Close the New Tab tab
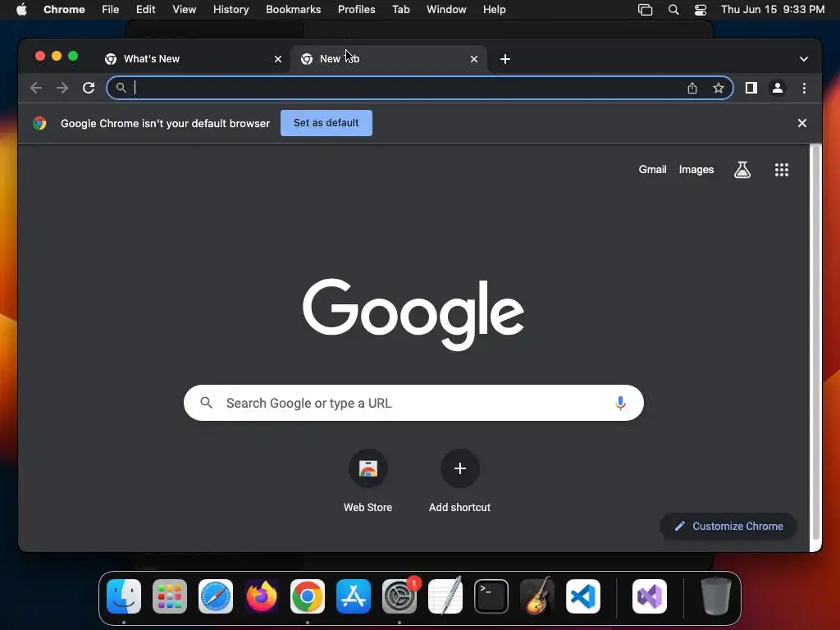 pos(474,59)
